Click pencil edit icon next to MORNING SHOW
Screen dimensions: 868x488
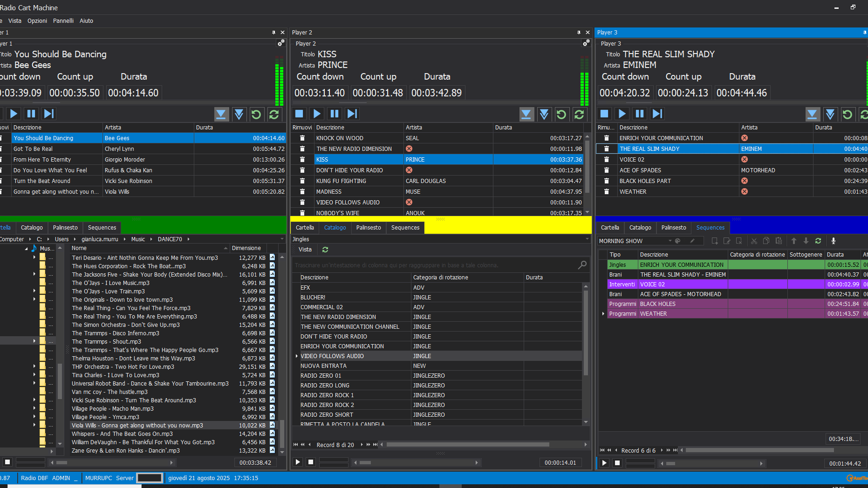[x=692, y=241]
